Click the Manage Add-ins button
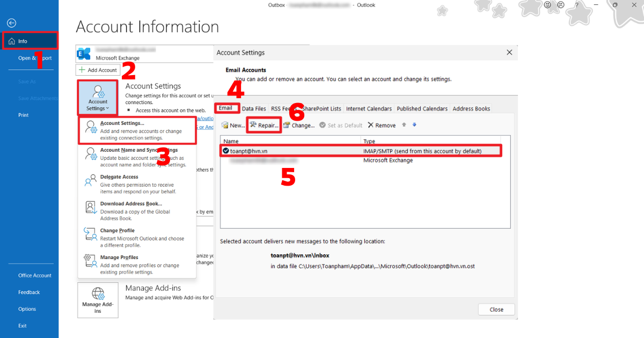Screen dimensions: 644x338 [x=98, y=300]
